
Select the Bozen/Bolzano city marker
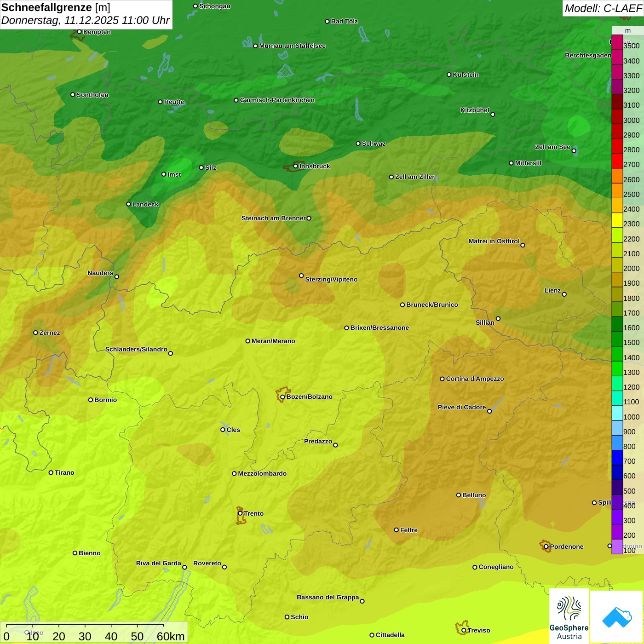(282, 397)
